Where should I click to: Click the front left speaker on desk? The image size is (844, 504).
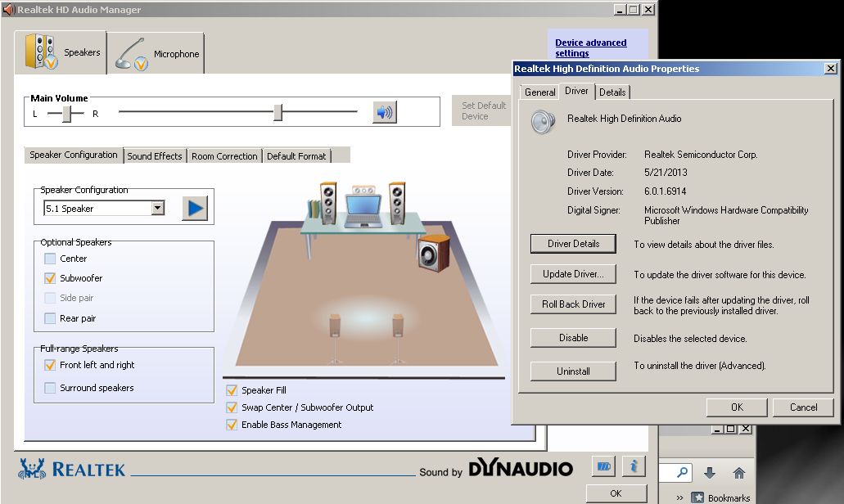pos(327,203)
